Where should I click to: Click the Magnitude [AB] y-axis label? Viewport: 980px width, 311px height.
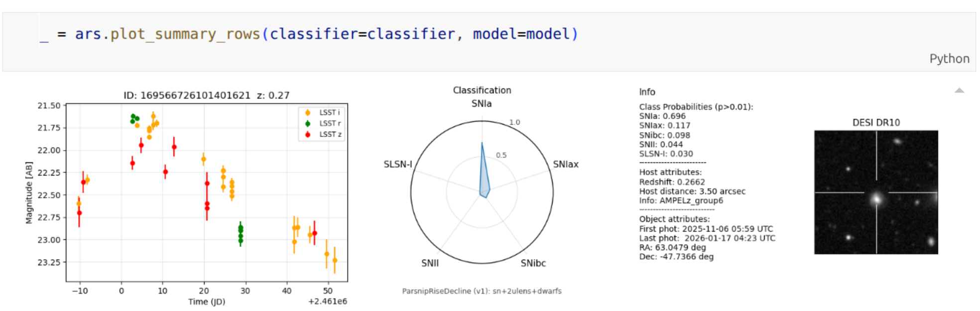tap(29, 192)
